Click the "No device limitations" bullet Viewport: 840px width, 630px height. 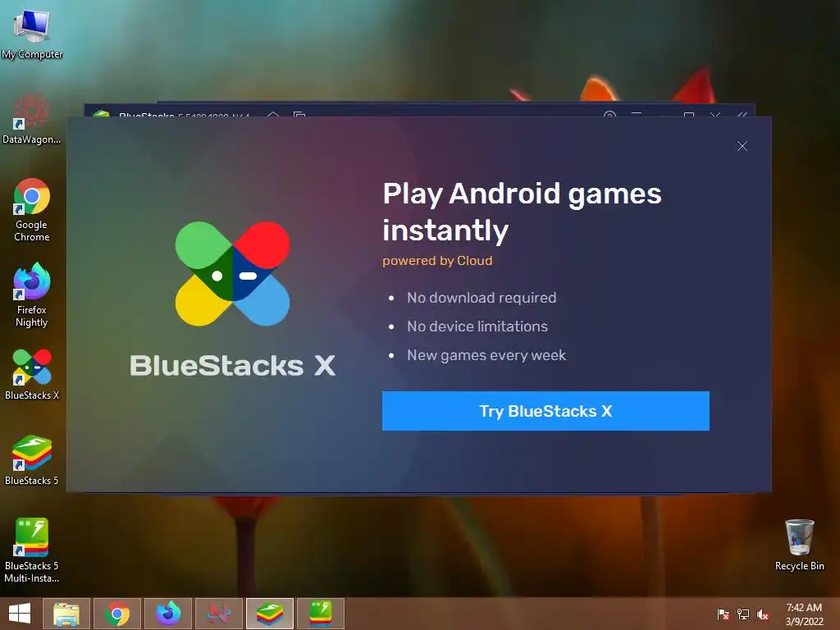click(477, 326)
